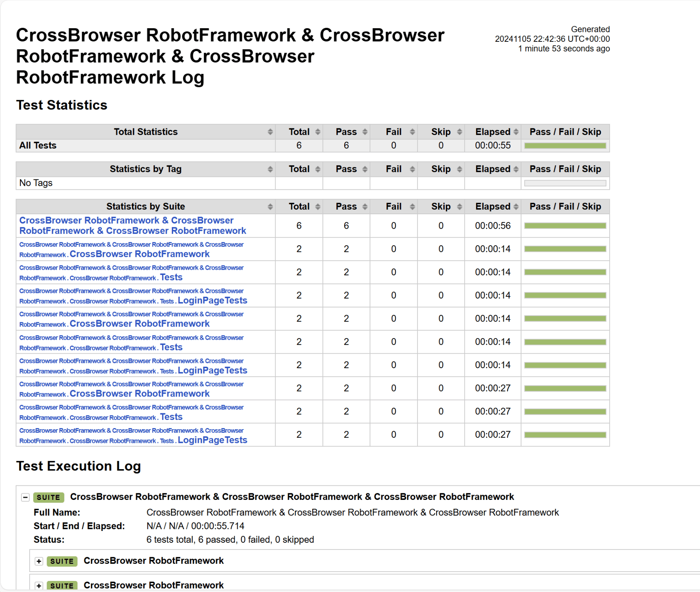Sort Statistics by Suite by Elapsed time
700x592 pixels.
click(517, 206)
